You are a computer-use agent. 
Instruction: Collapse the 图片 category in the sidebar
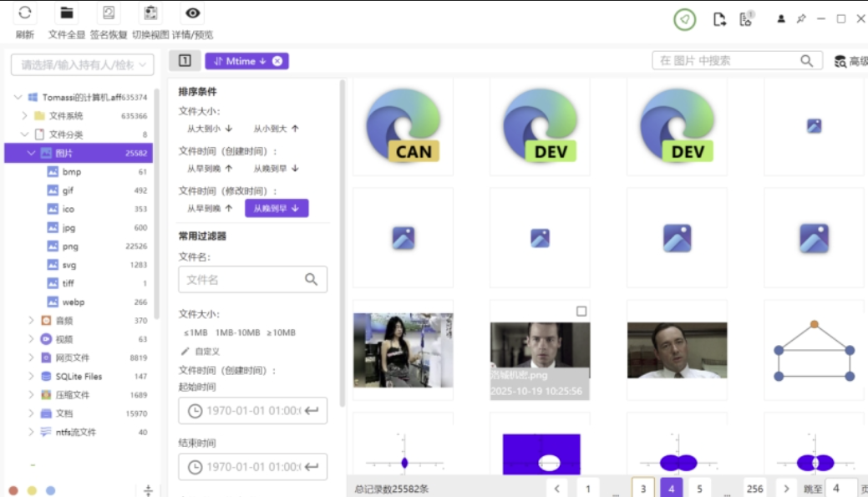coord(30,153)
